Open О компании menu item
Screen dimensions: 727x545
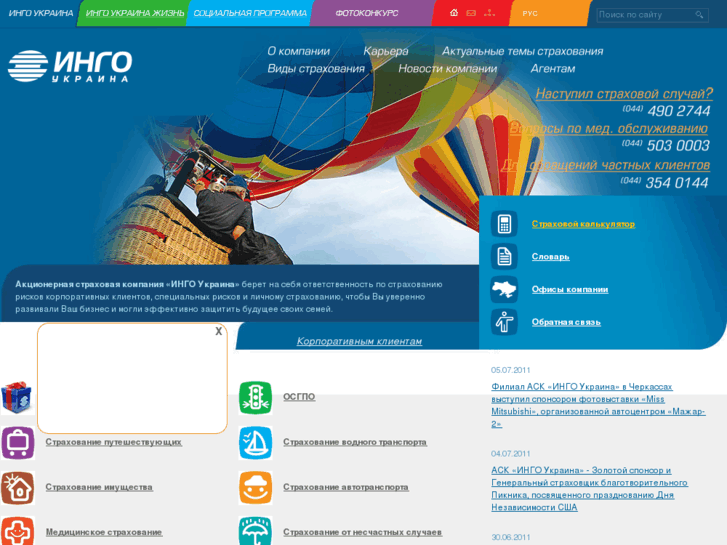(299, 51)
